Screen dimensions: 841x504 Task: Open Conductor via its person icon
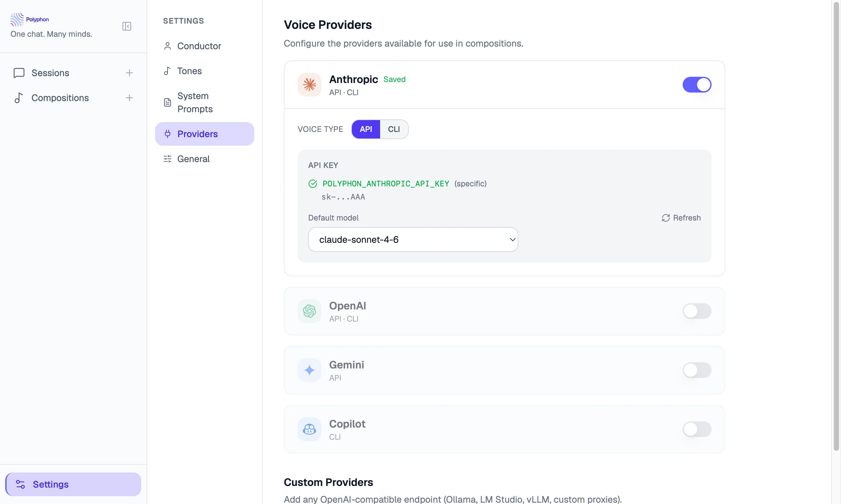(167, 46)
